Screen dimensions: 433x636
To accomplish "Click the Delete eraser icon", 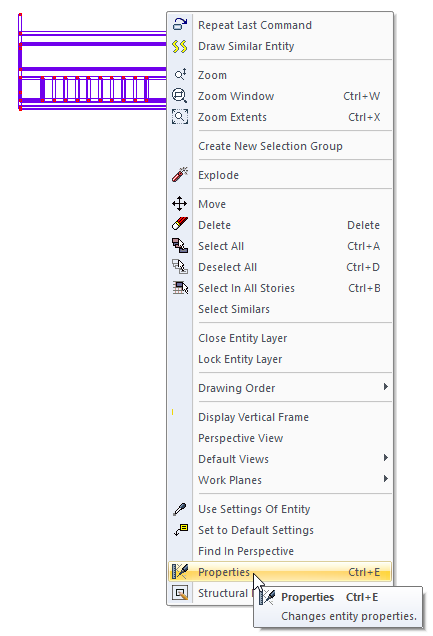I will point(180,225).
